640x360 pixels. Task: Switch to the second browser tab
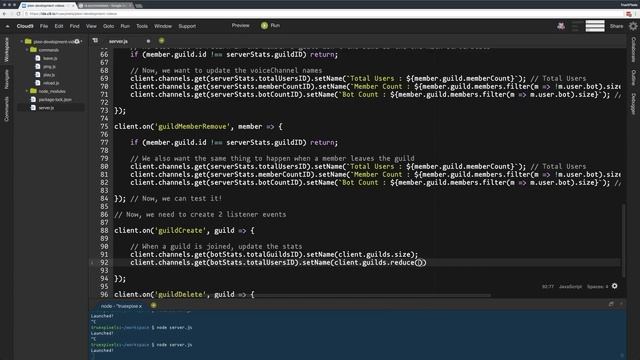(x=105, y=6)
